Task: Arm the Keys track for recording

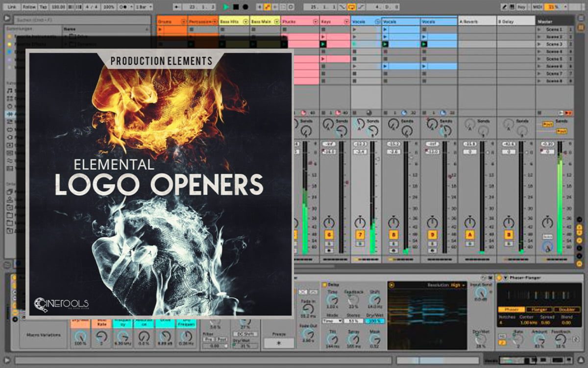Action: tap(329, 250)
